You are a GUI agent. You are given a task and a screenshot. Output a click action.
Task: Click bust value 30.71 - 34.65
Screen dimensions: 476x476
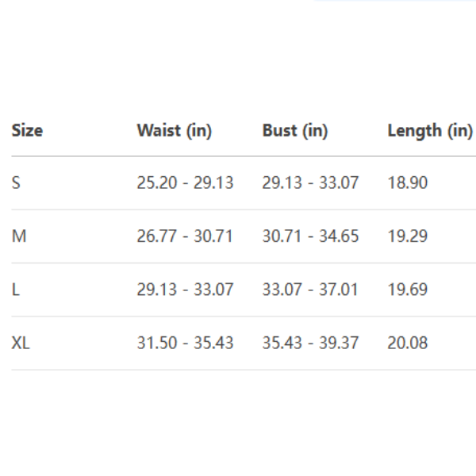[310, 236]
